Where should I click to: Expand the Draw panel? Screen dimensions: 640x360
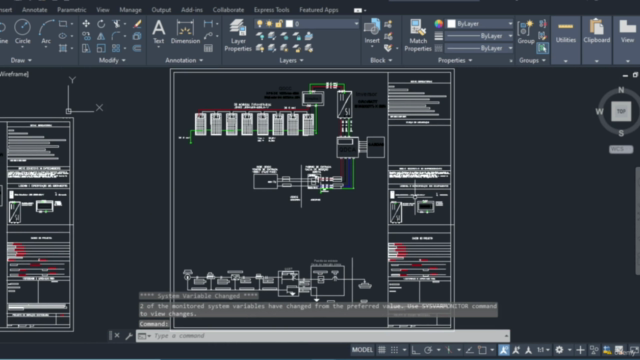tap(21, 60)
